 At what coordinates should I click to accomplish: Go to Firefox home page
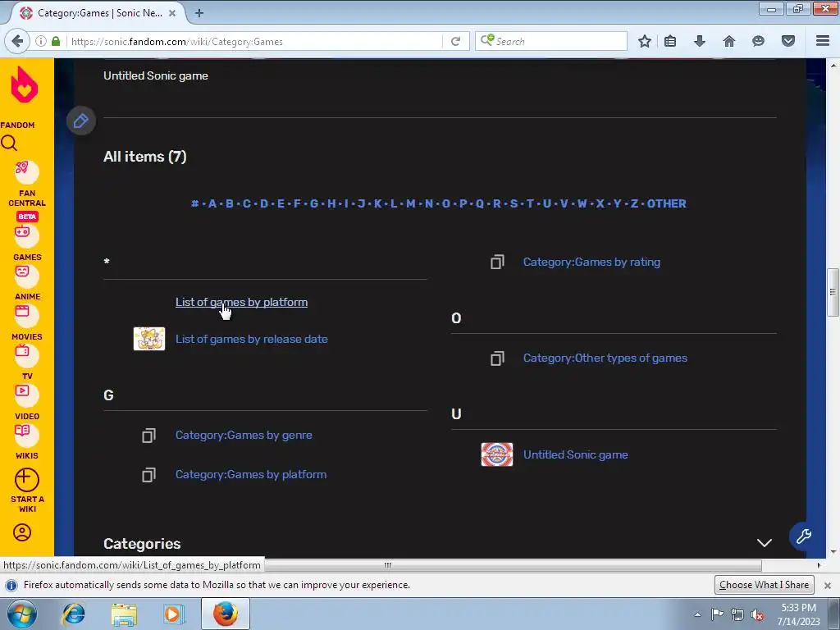pos(728,41)
